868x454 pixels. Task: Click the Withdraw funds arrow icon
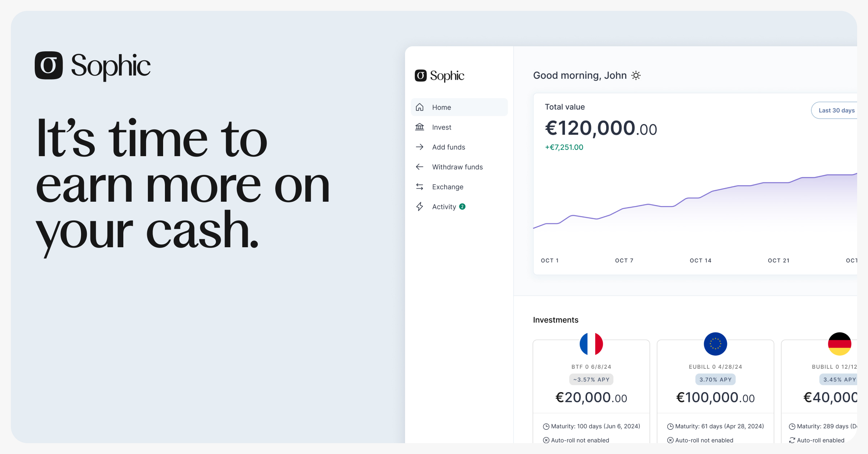pos(420,167)
